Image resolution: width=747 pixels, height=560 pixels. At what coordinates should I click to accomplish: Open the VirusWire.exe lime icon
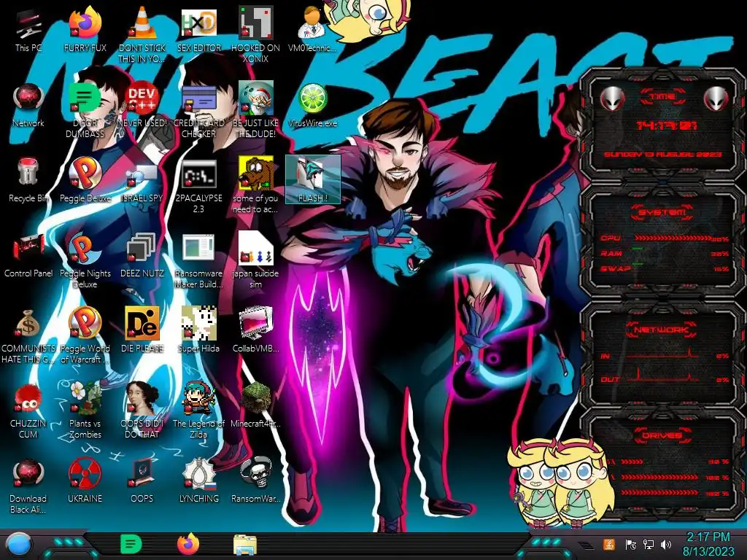click(312, 105)
